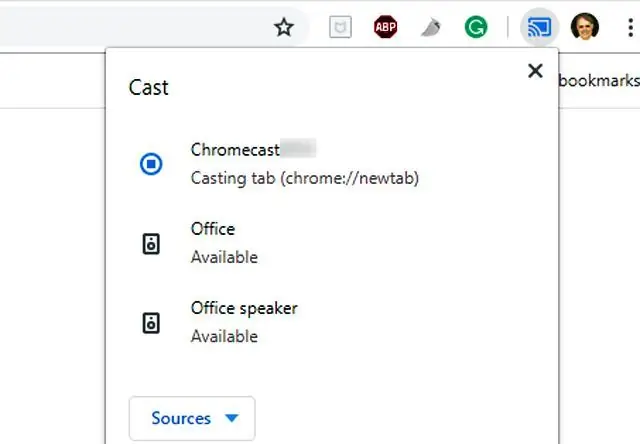Close the Cast popup
Image resolution: width=640 pixels, height=444 pixels.
535,71
